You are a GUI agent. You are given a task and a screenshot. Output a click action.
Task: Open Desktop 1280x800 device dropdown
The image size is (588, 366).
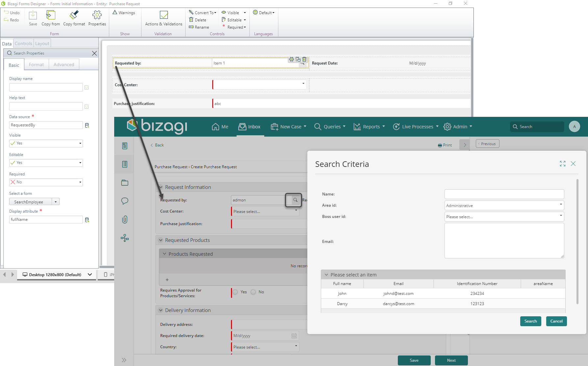pyautogui.click(x=90, y=274)
